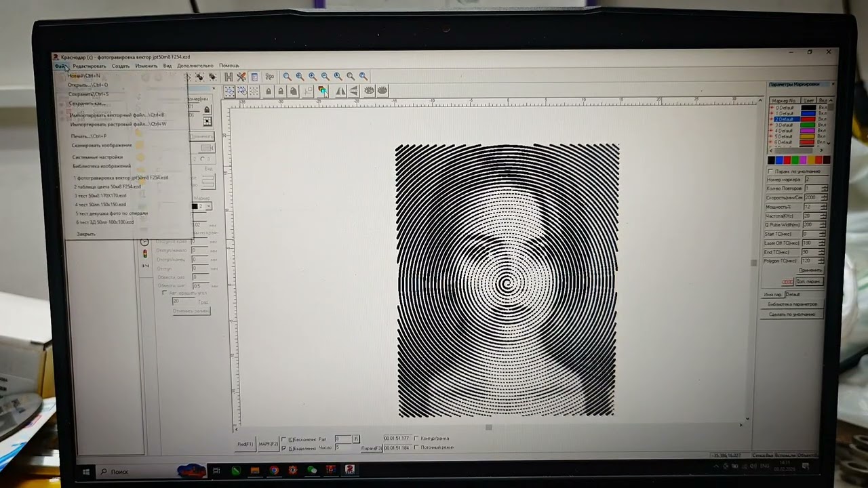Open Chrome from the Windows taskbar
The height and width of the screenshot is (488, 868).
point(274,470)
